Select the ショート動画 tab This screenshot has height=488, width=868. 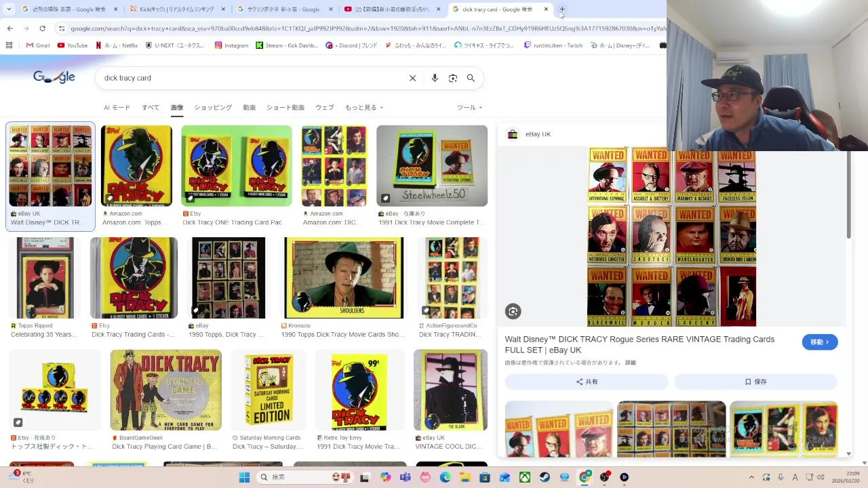(x=285, y=108)
